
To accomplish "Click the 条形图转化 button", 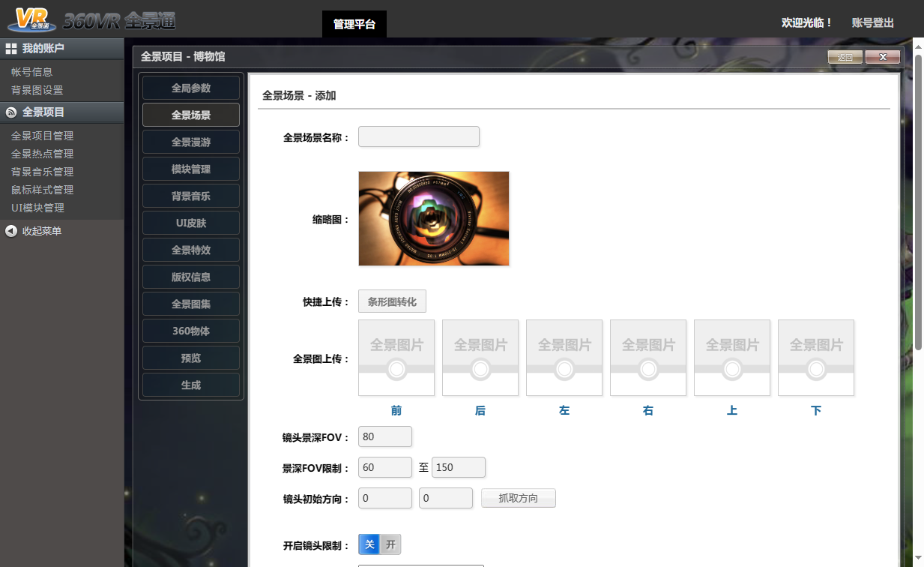I will pos(392,301).
